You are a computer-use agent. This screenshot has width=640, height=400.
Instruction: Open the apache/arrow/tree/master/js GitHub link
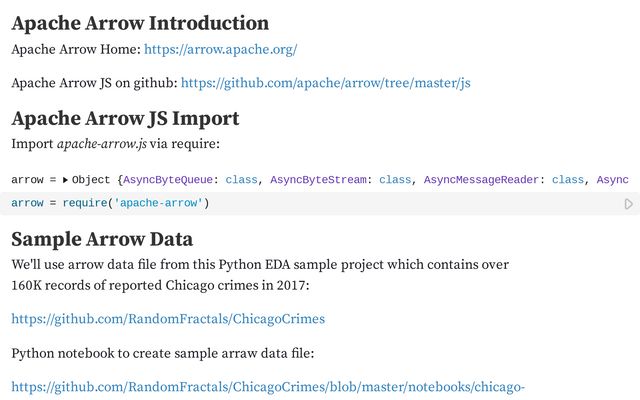click(325, 83)
